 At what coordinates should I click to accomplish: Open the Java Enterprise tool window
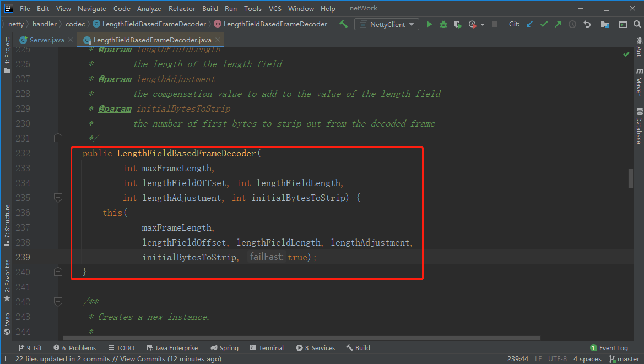coord(172,348)
